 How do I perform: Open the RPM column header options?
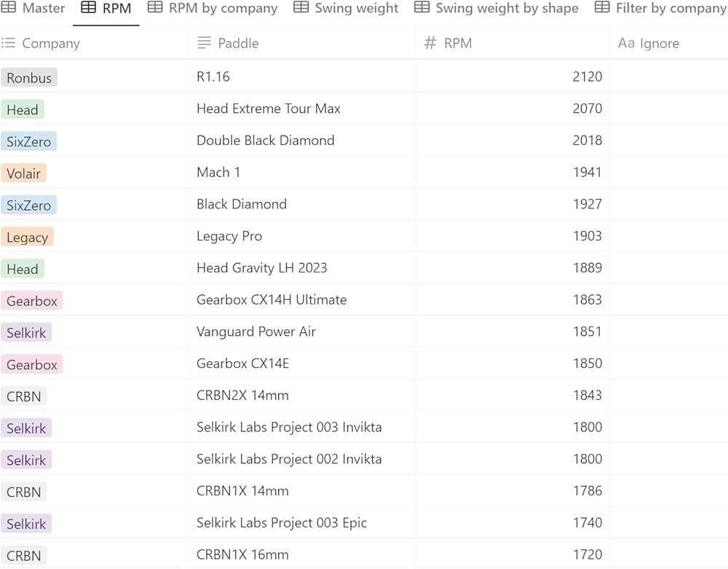[x=457, y=44]
